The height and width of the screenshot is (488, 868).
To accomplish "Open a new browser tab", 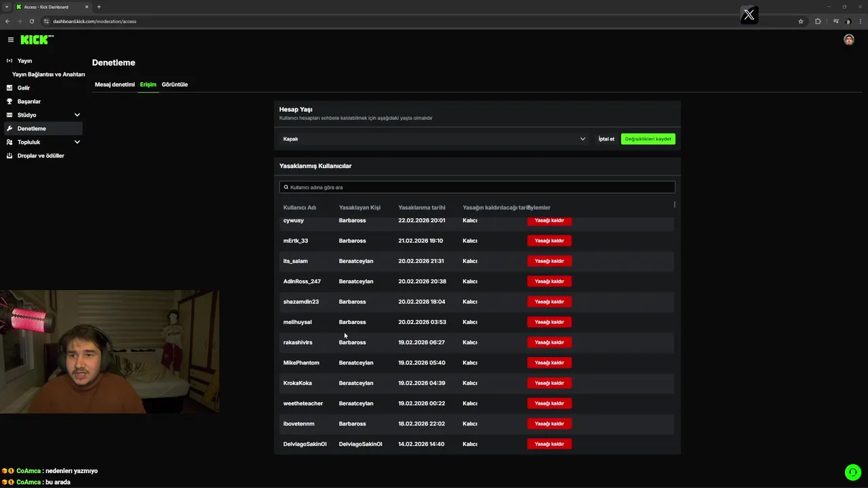I will pyautogui.click(x=99, y=7).
